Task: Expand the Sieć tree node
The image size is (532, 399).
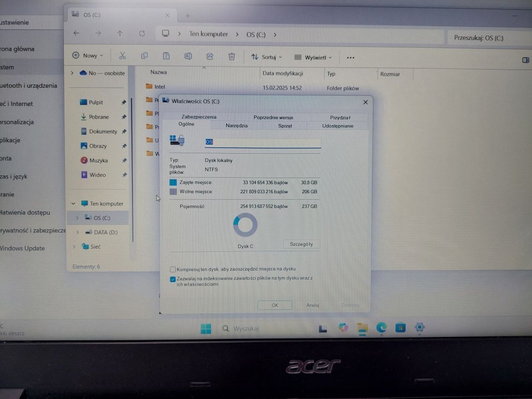Action: (x=74, y=247)
